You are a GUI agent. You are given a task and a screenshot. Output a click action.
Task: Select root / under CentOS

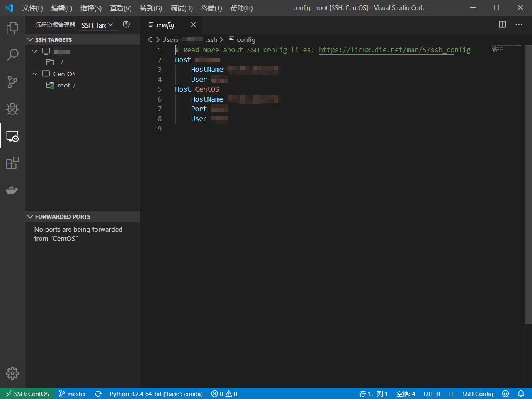pyautogui.click(x=64, y=85)
